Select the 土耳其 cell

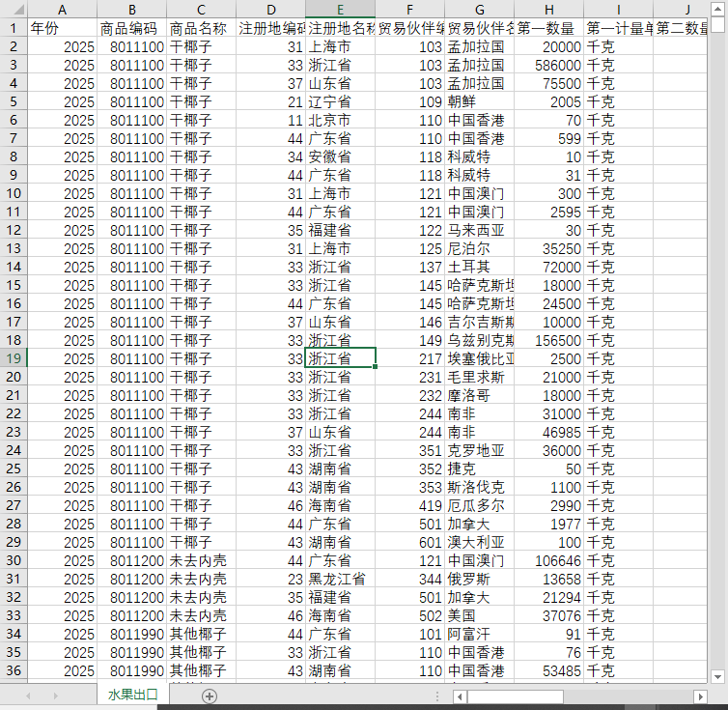(479, 267)
